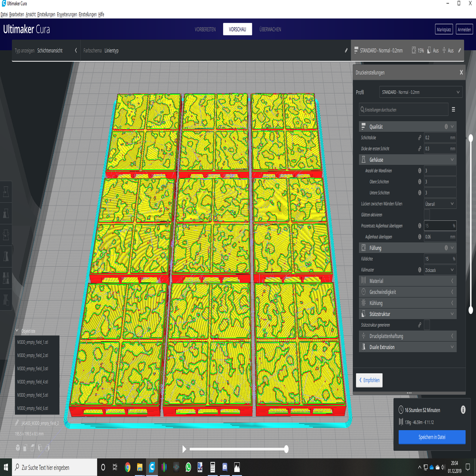Switch to the ÜBERWACHEN stage tab
This screenshot has height=476, width=476.
(270, 29)
